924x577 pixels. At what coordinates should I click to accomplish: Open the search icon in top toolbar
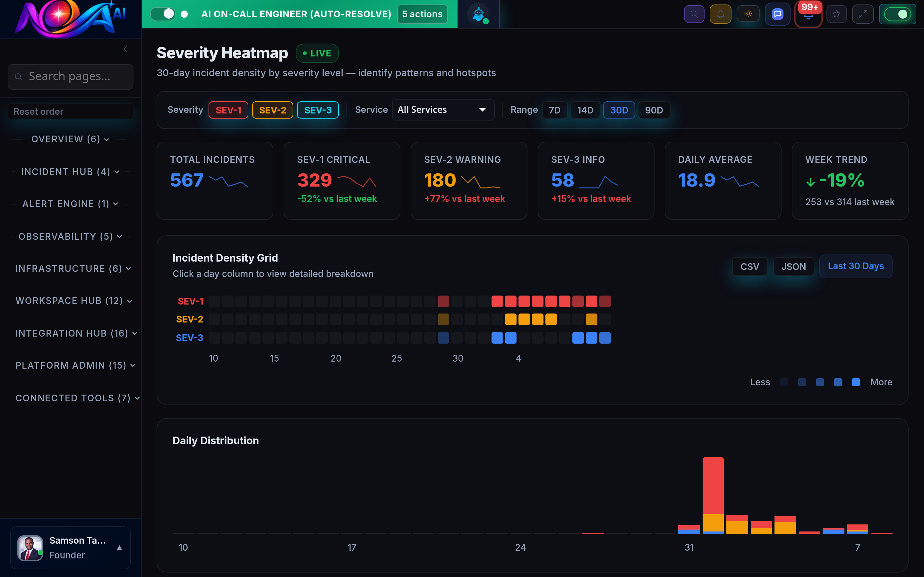coord(694,14)
